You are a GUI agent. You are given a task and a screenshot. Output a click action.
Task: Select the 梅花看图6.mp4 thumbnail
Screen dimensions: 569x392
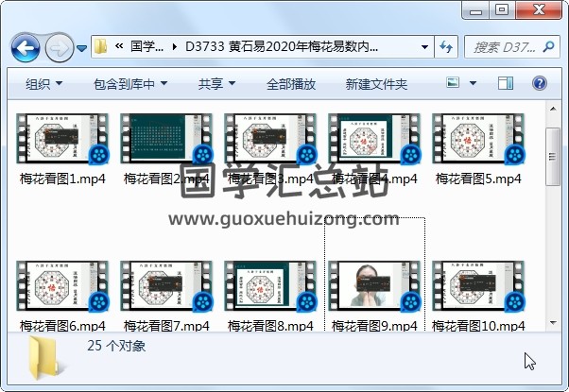click(x=62, y=286)
